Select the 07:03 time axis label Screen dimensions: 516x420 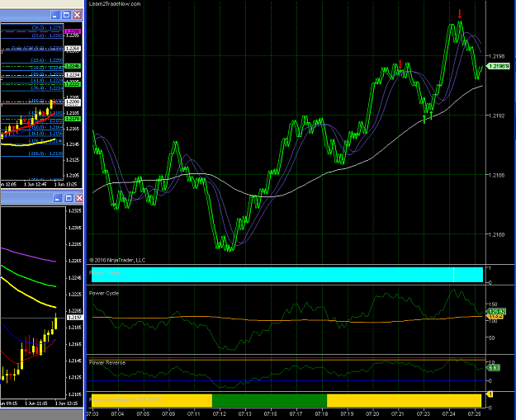coord(92,413)
